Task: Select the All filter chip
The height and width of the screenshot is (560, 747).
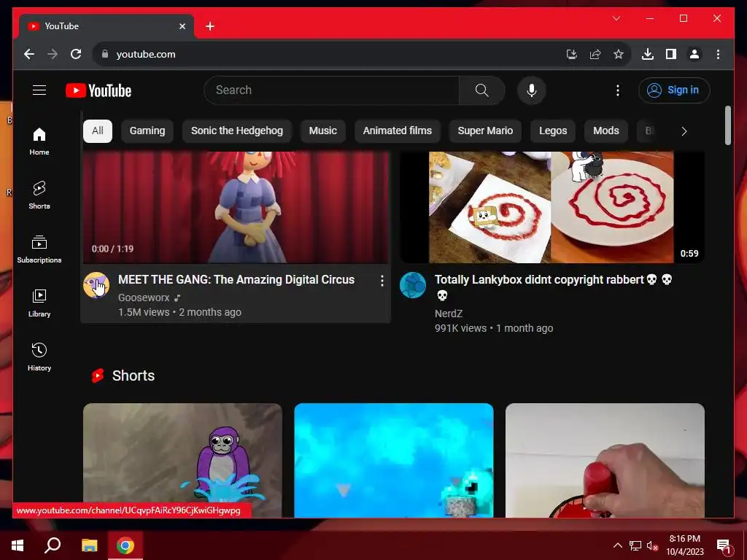Action: 98,131
